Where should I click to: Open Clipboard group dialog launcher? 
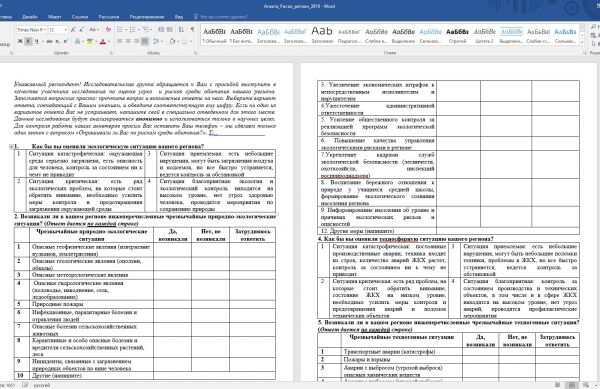pyautogui.click(x=11, y=53)
